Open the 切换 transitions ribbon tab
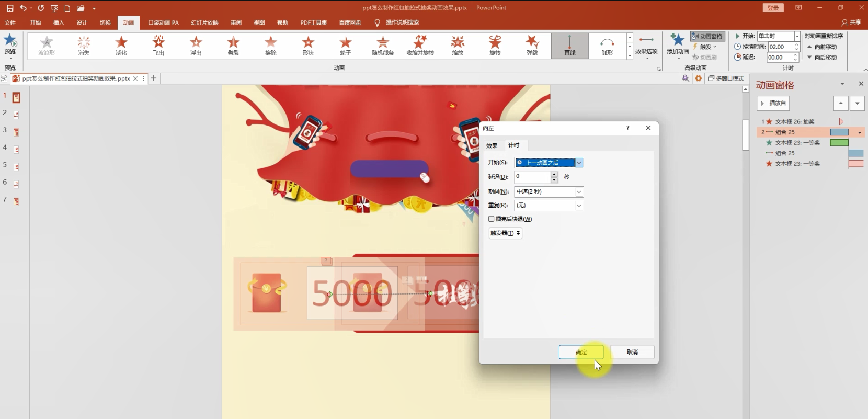 click(105, 22)
